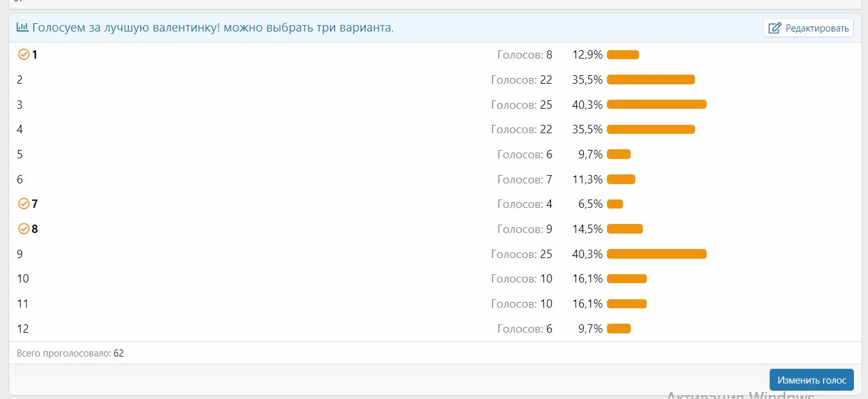This screenshot has height=399, width=868.
Task: Click the pencil icon on Редактировать button
Action: point(775,28)
